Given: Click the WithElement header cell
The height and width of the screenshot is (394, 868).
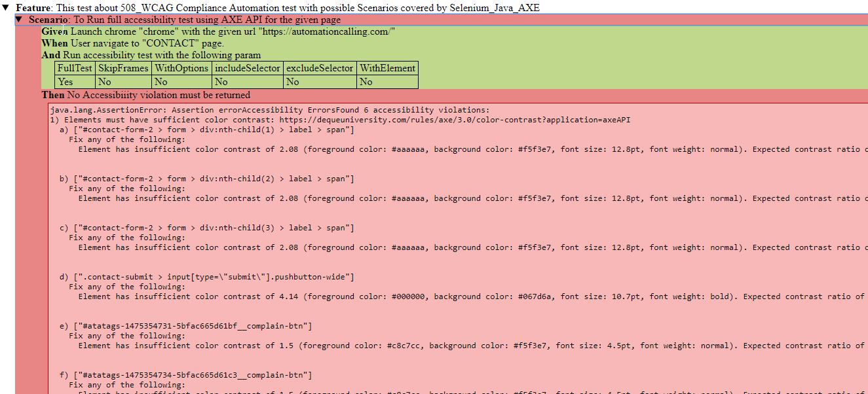Looking at the screenshot, I should (x=387, y=68).
